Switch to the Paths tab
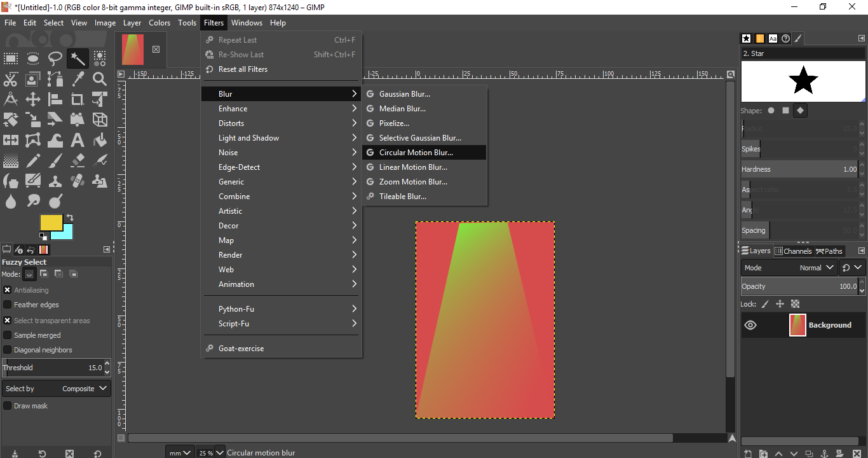Screen dimensions: 868x458 point(829,251)
